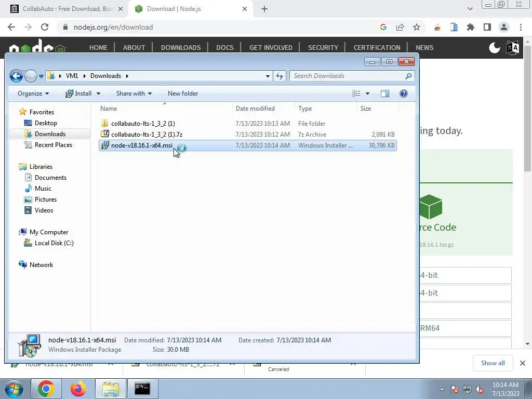Viewport: 532px width, 399px height.
Task: Open Command Prompt from taskbar
Action: (x=142, y=389)
